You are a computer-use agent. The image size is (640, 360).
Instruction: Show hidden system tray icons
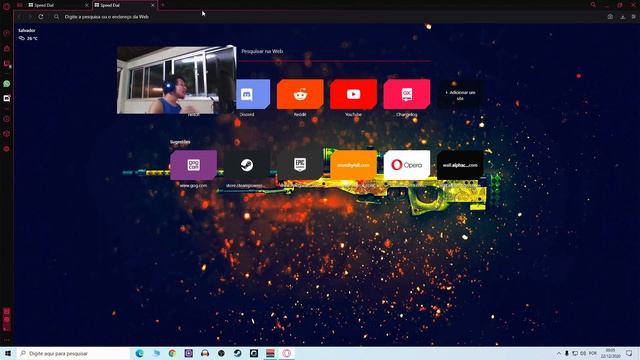(x=558, y=353)
